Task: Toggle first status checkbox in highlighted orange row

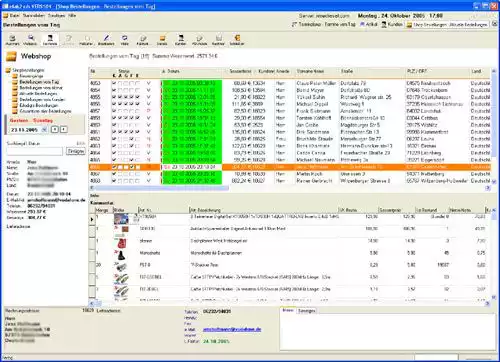Action: (x=114, y=167)
